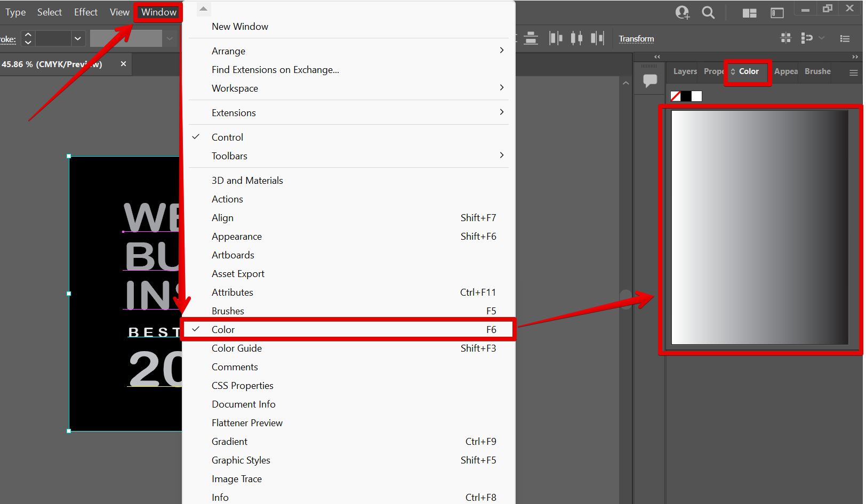Uncheck Color in the Window menu

(223, 329)
